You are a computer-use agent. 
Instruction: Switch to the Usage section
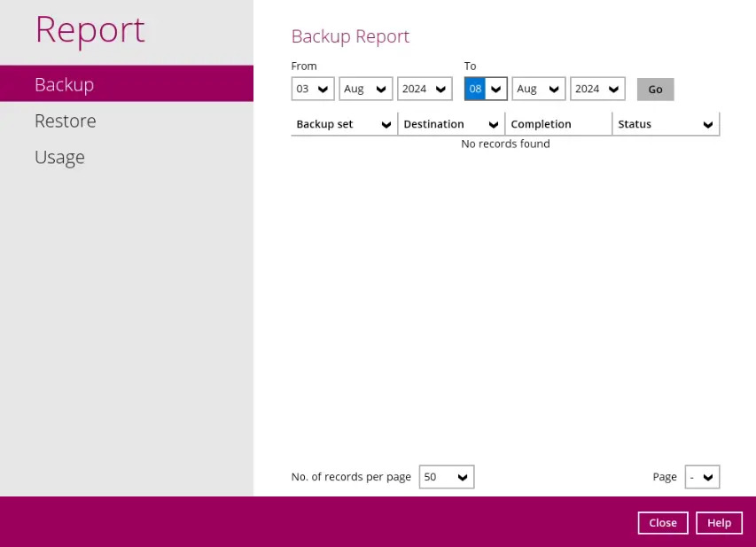(x=59, y=157)
